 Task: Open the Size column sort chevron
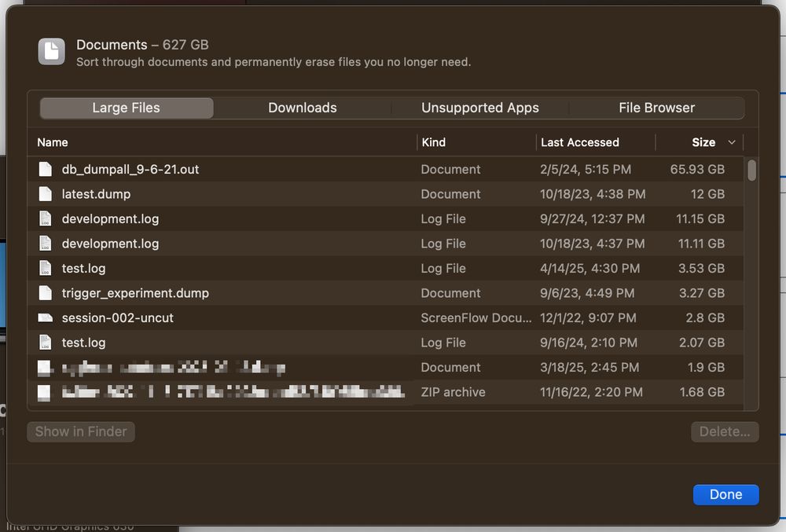[x=731, y=142]
